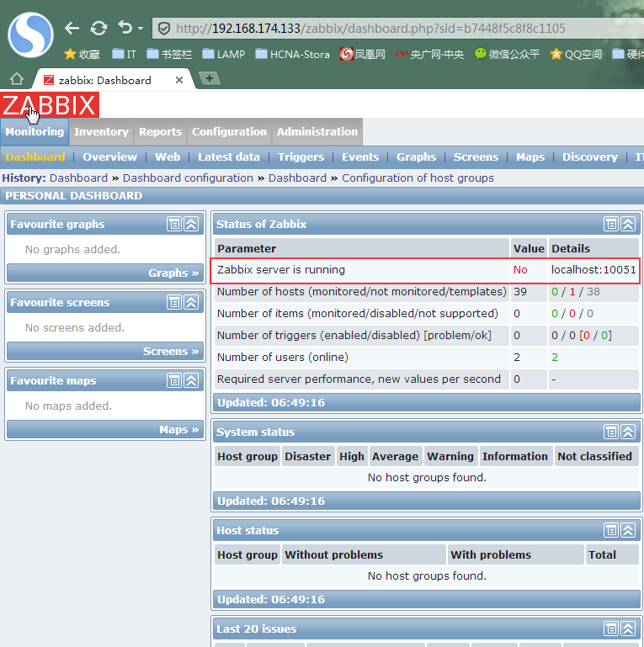Click the ZABBIX logo
Screen dimensions: 644x647
click(x=50, y=105)
